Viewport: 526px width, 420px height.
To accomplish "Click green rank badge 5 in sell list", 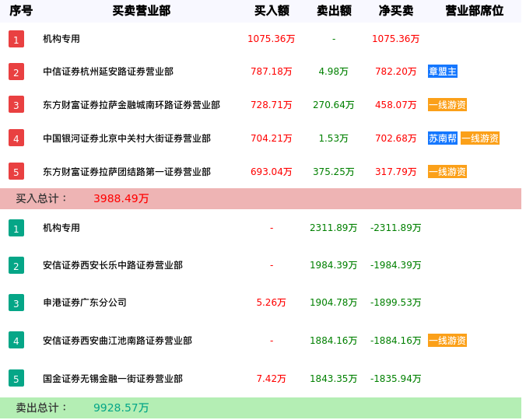I will [x=16, y=379].
